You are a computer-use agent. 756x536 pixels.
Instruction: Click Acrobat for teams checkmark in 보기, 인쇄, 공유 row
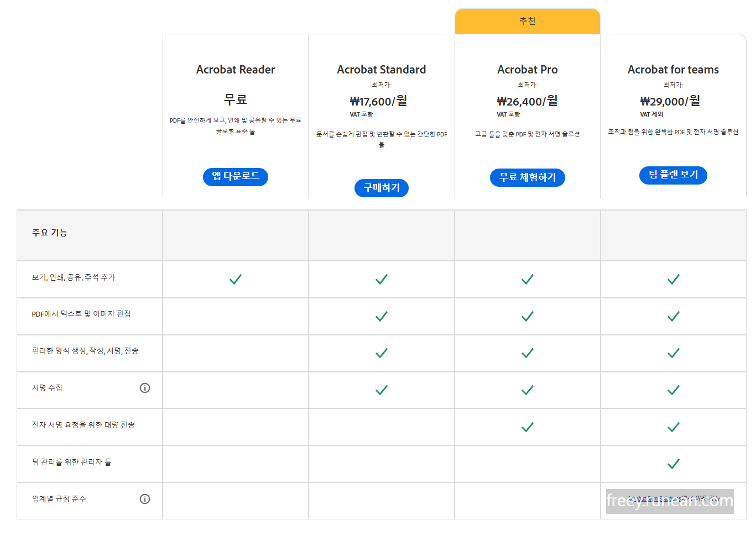(x=674, y=279)
